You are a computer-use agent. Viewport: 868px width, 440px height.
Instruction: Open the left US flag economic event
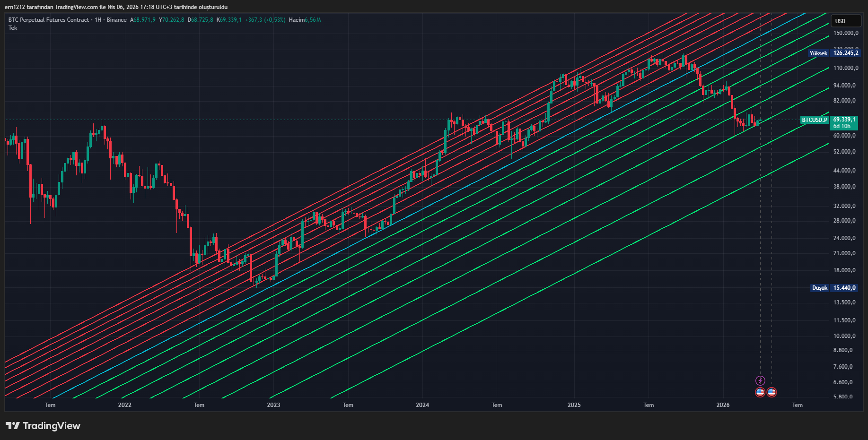click(x=760, y=392)
